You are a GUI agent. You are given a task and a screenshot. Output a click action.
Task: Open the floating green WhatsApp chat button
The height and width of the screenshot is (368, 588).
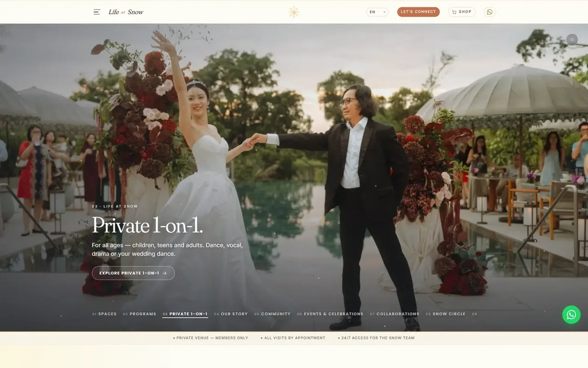571,315
